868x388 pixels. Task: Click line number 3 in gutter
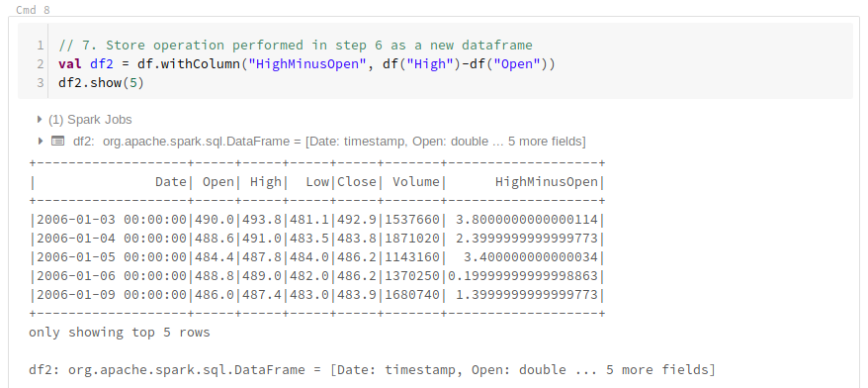point(41,83)
